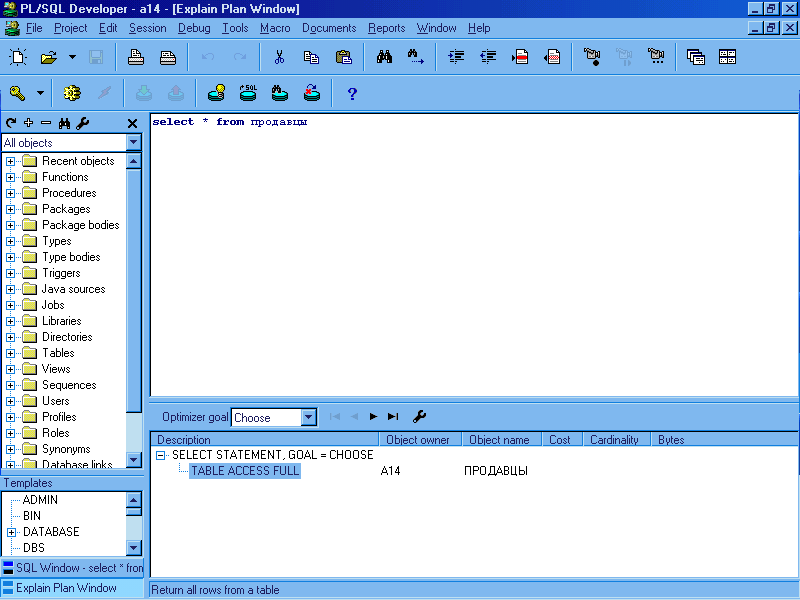800x600 pixels.
Task: Click the Window List icon in the toolbar
Action: (695, 57)
